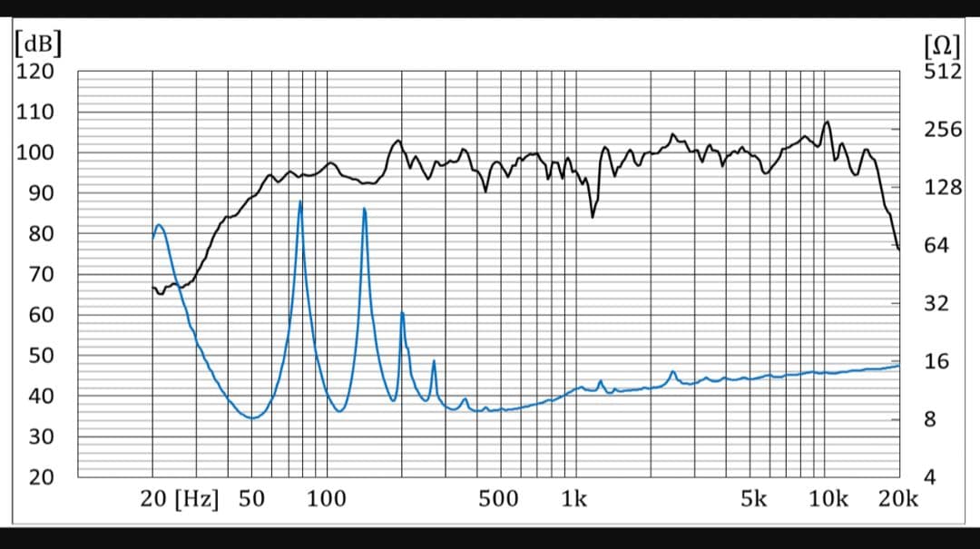Click the tallest blue impedance peak

[300, 202]
